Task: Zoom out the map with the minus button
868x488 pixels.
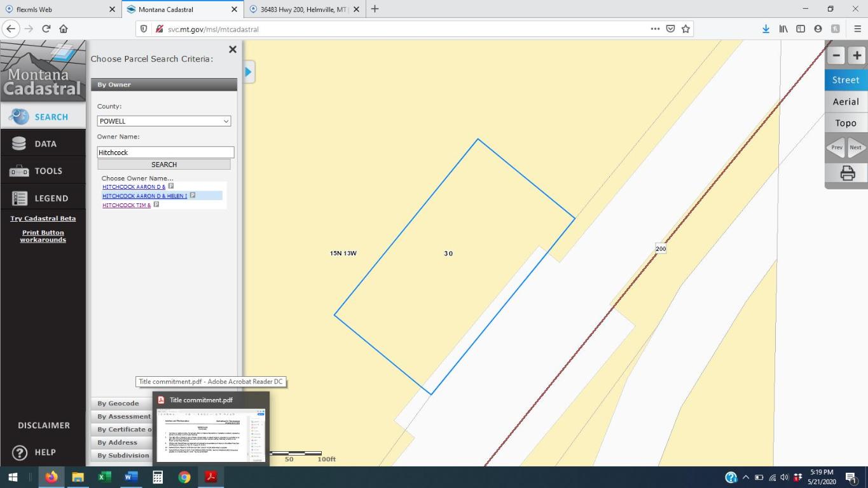Action: point(836,55)
